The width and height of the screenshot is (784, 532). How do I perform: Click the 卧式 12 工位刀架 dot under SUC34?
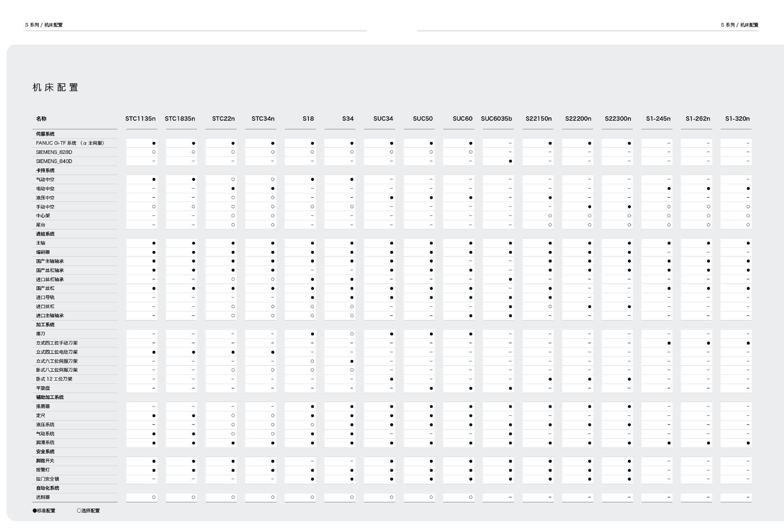tap(391, 379)
